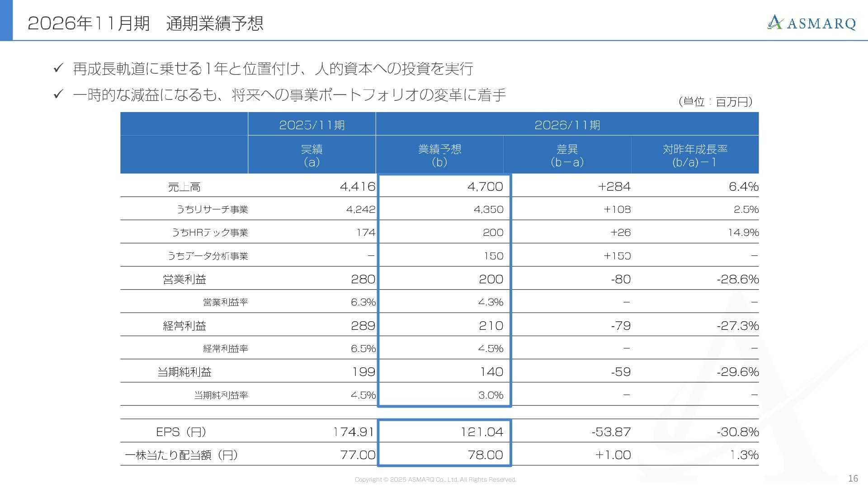Select the checkmark beside the first bullet point

[58, 68]
